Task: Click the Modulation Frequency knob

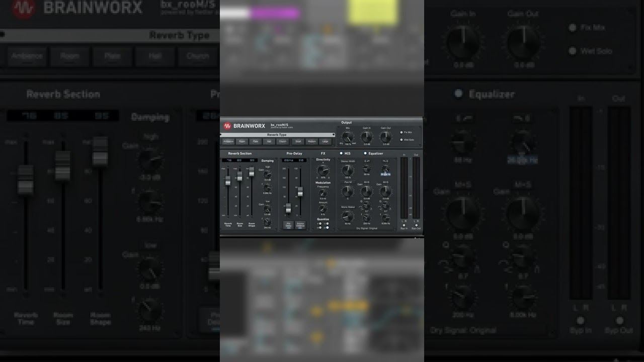Action: click(323, 193)
